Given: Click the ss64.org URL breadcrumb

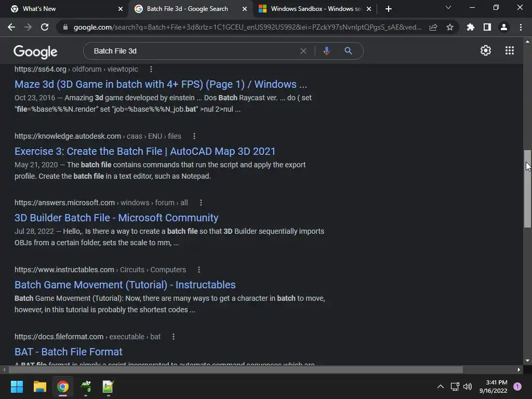Looking at the screenshot, I should pos(76,69).
